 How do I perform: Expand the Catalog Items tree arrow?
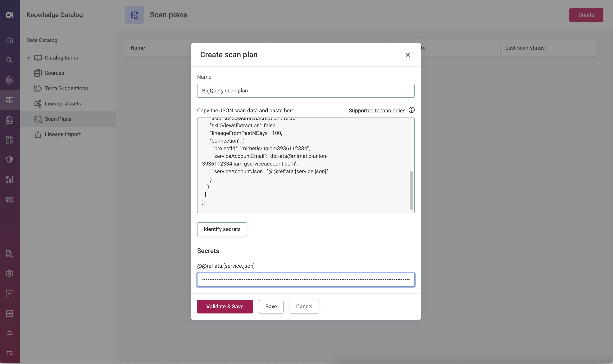(29, 58)
